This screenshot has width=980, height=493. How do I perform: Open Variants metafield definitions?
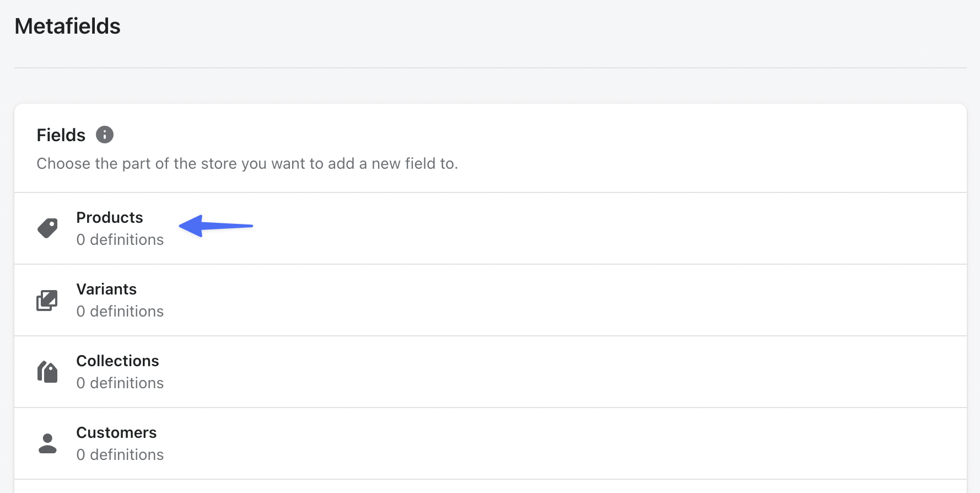[106, 289]
